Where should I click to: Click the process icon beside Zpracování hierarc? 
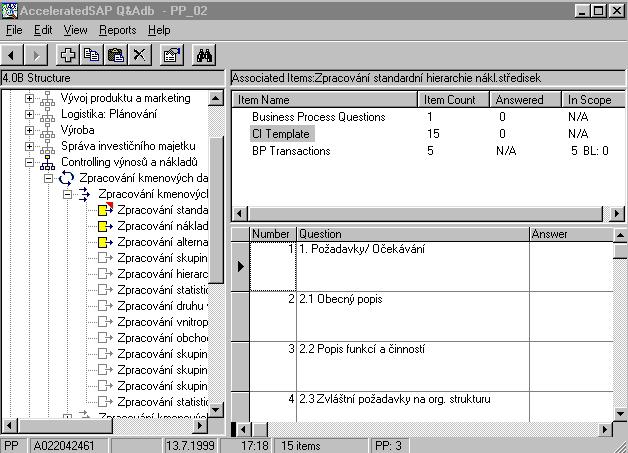tap(106, 274)
